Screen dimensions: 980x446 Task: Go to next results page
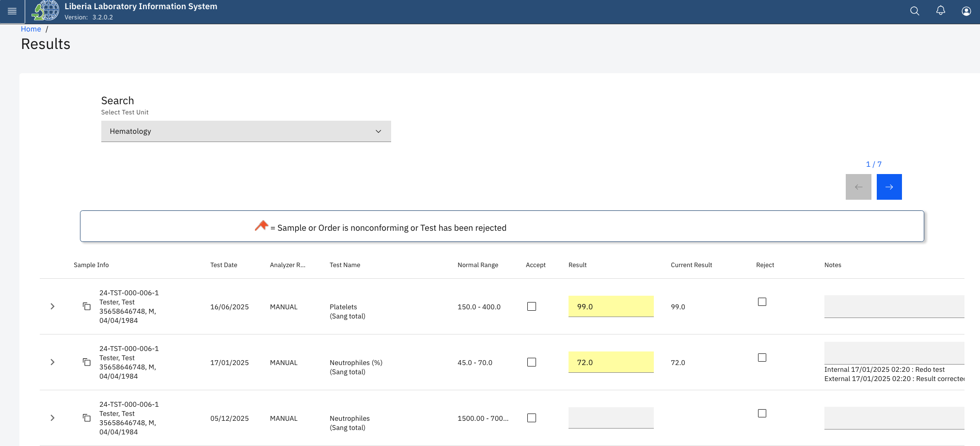coord(889,187)
